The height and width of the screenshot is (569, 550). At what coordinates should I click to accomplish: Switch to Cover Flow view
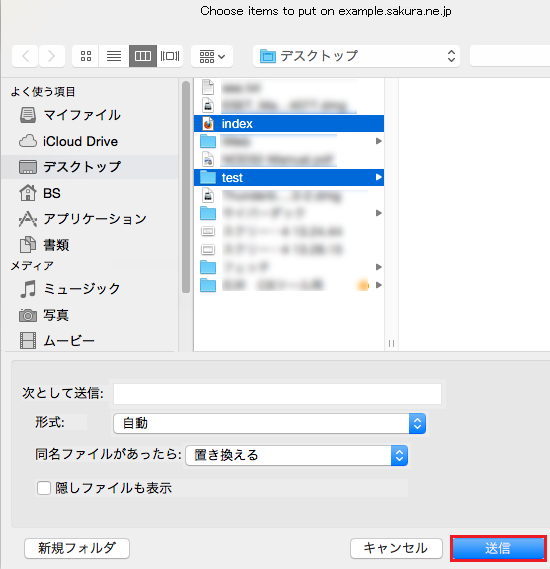170,56
